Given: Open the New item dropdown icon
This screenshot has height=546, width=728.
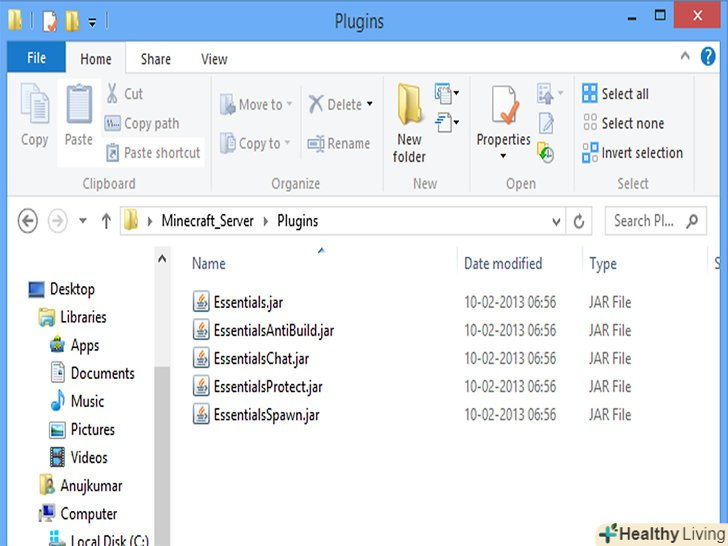Looking at the screenshot, I should pos(446,93).
